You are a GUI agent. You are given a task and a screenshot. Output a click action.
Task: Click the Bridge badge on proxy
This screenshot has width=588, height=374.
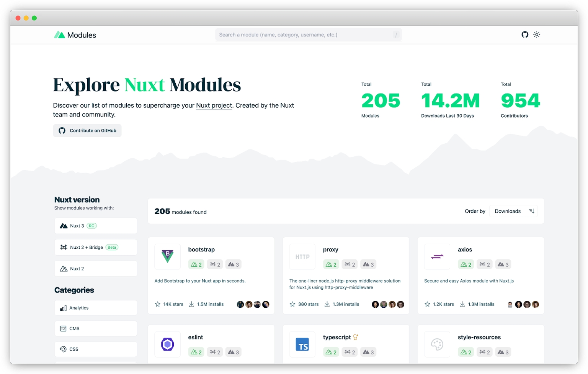coord(350,264)
